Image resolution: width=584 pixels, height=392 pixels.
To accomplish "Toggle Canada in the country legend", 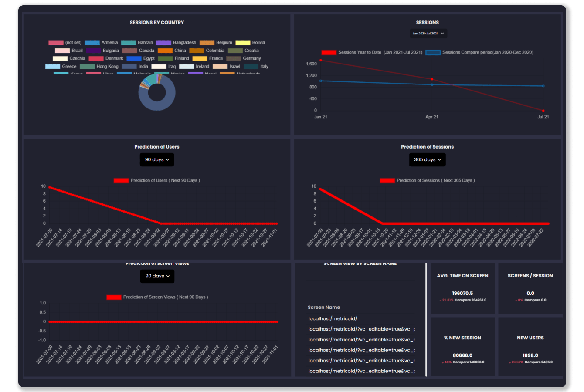I will [x=138, y=51].
